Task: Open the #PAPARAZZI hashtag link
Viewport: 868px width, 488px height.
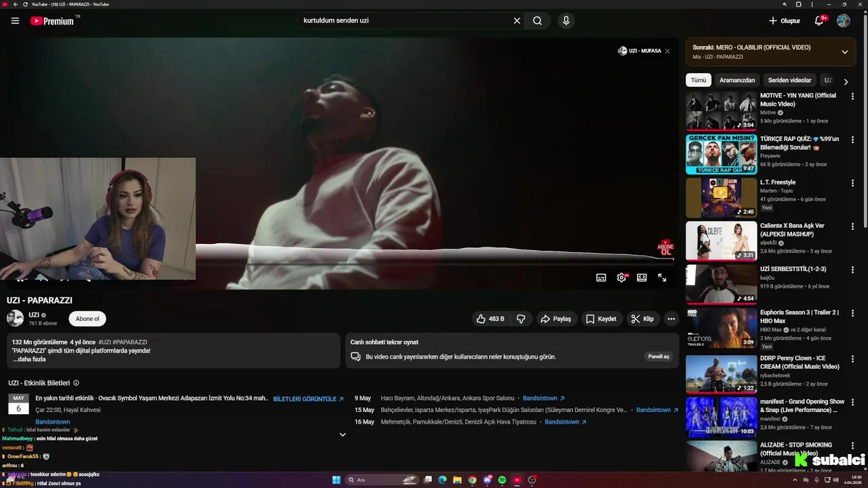Action: coord(130,342)
